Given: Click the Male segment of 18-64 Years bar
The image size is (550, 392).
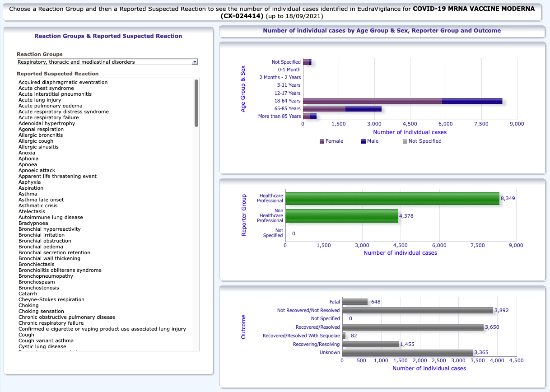Looking at the screenshot, I should coord(472,101).
